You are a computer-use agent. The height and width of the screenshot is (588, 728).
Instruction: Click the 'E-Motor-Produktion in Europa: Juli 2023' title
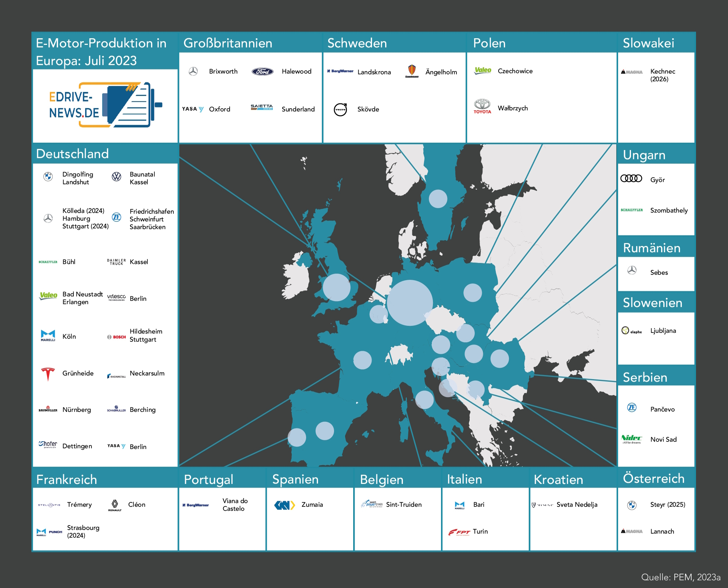(x=101, y=51)
